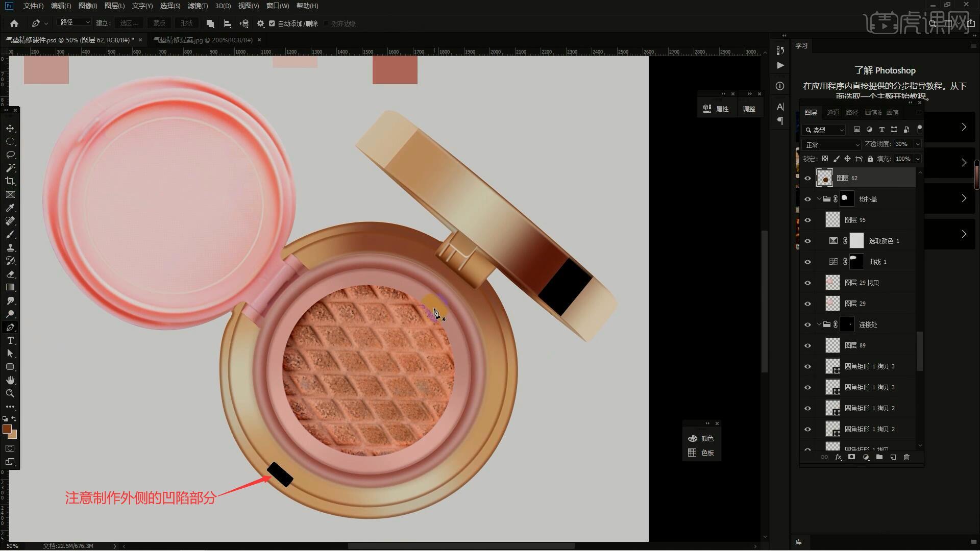Click the add layer mask icon

851,457
